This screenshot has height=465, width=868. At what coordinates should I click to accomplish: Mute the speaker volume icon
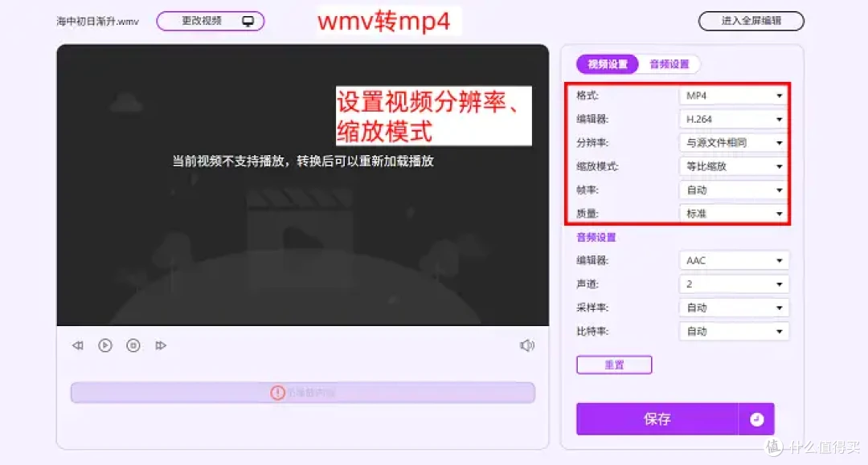point(527,345)
